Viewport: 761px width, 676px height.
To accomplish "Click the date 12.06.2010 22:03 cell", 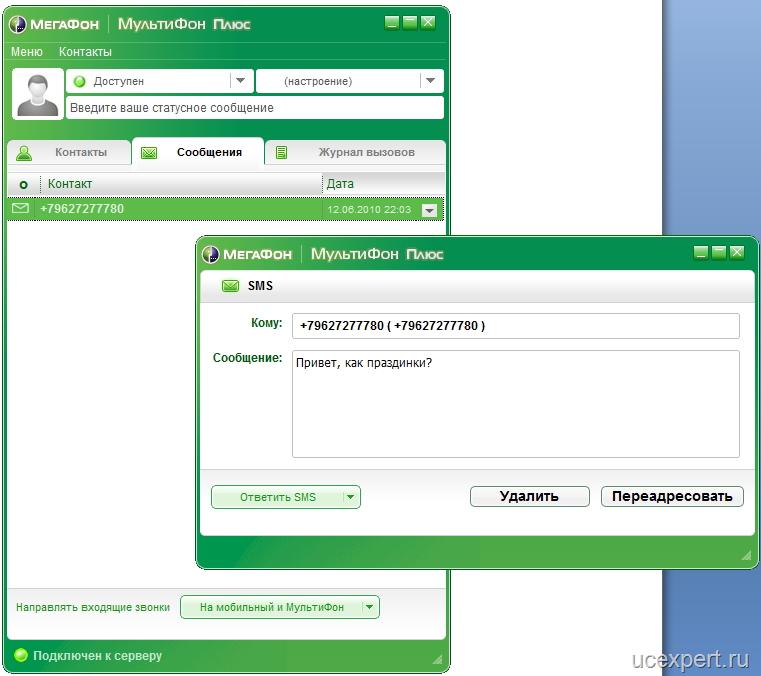I will pos(369,210).
